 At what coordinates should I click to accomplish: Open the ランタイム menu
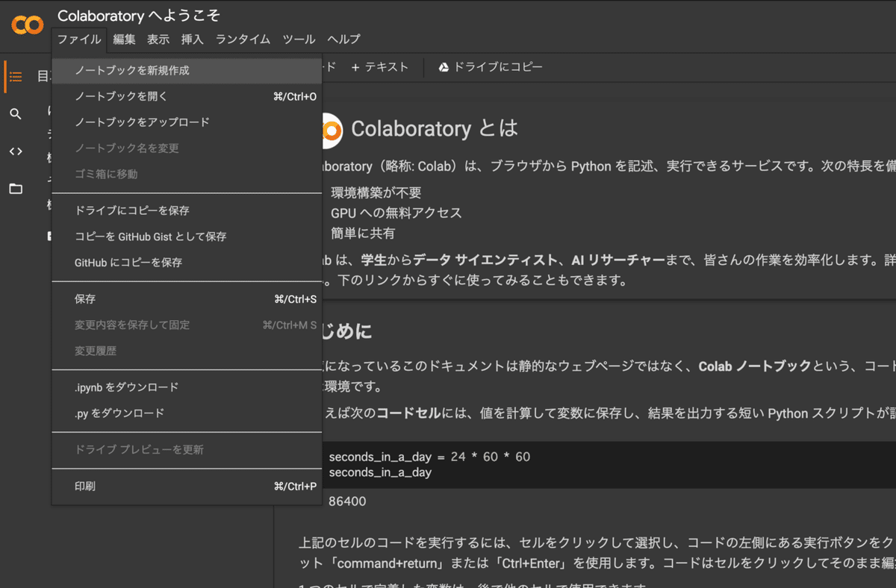[243, 40]
